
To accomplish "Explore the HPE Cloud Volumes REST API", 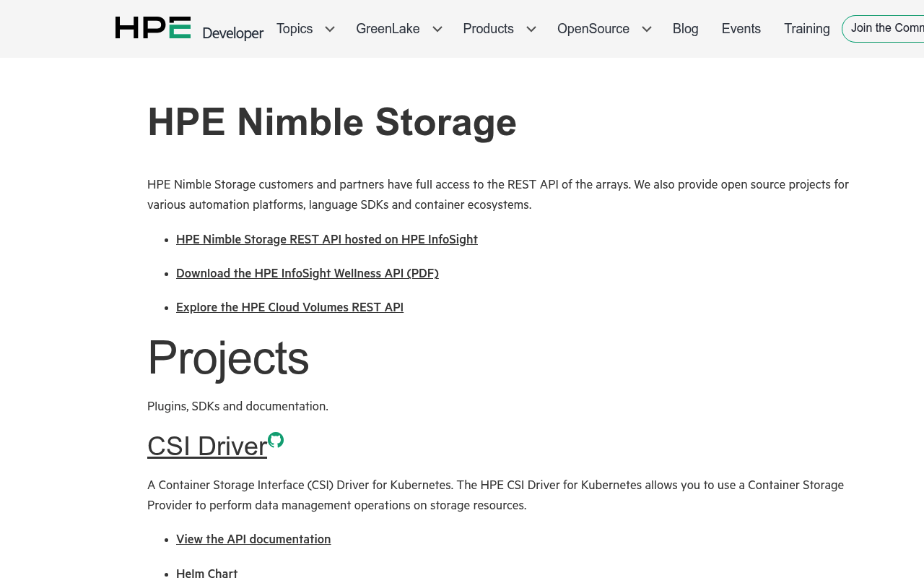I will [289, 307].
